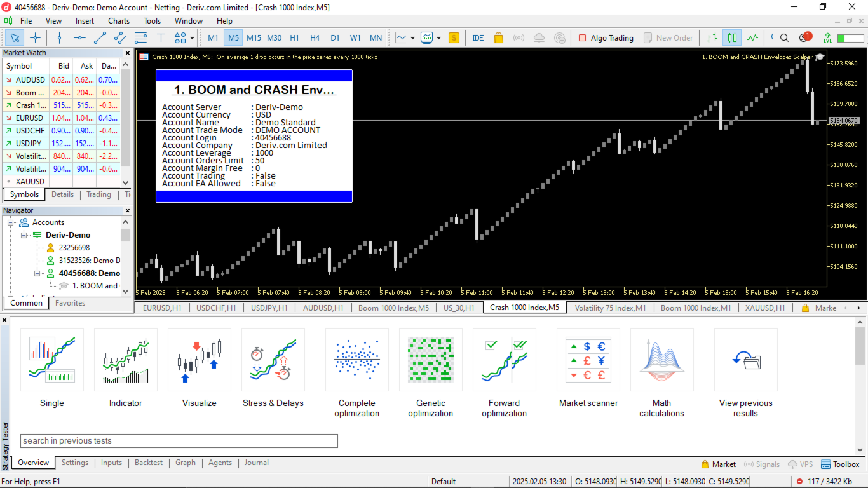This screenshot has height=488, width=868.
Task: Select the crosshair cursor tool
Action: (35, 37)
